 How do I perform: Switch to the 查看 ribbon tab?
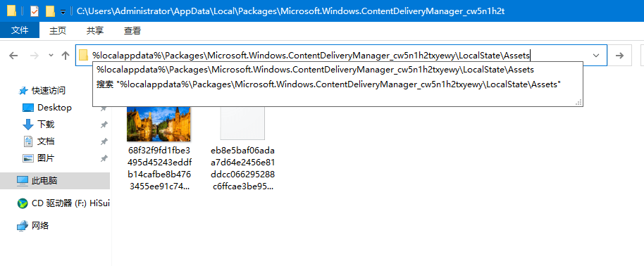[x=132, y=30]
